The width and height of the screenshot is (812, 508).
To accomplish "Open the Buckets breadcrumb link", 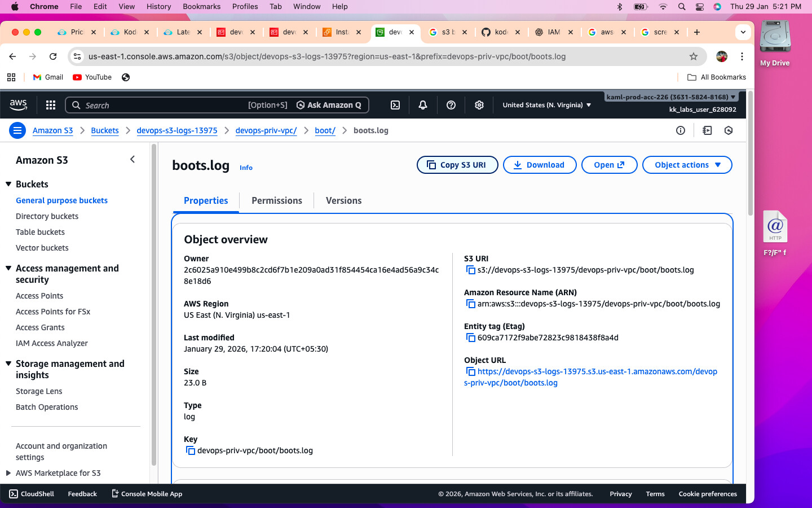I will point(105,130).
